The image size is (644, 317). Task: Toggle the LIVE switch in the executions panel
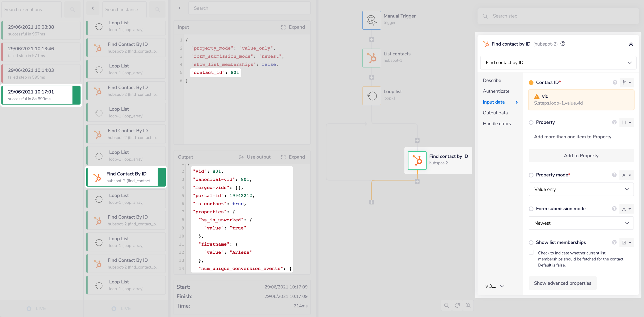tap(29, 308)
